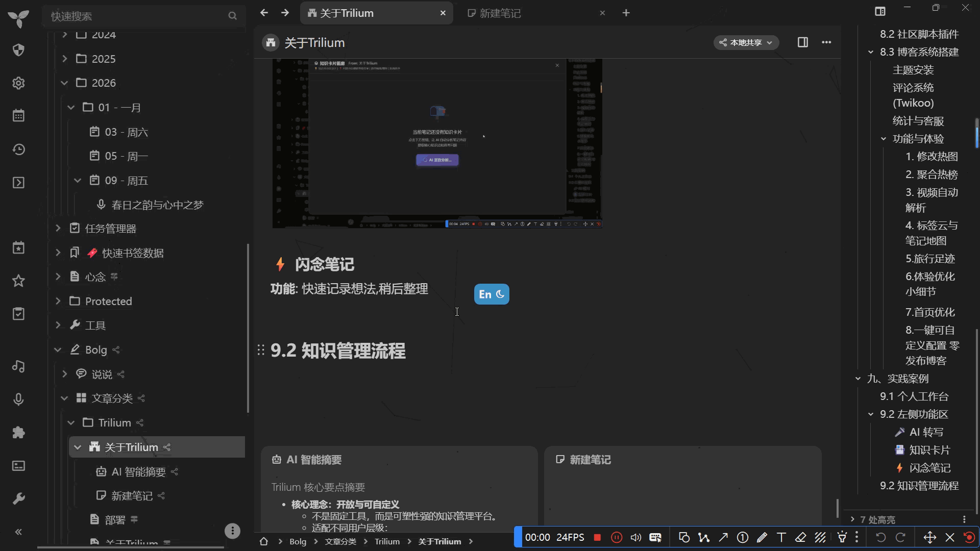
Task: Select the 关于Trilium tab
Action: coord(377,13)
